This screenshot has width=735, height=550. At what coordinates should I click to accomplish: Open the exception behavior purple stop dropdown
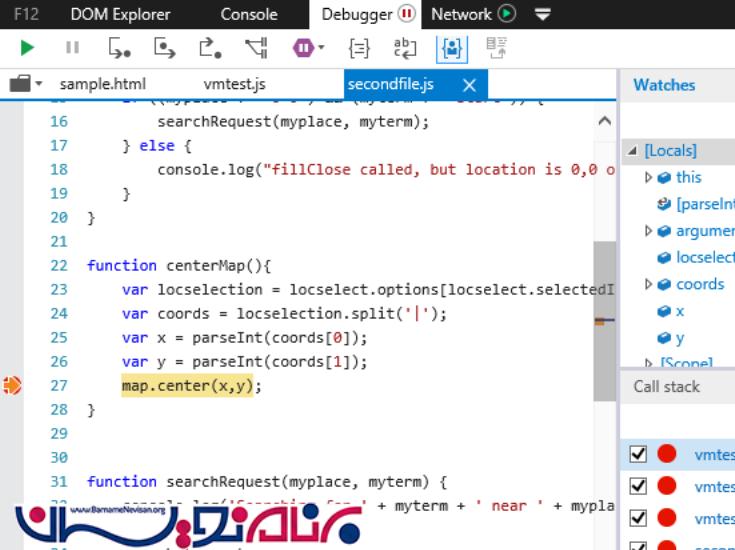click(x=309, y=47)
